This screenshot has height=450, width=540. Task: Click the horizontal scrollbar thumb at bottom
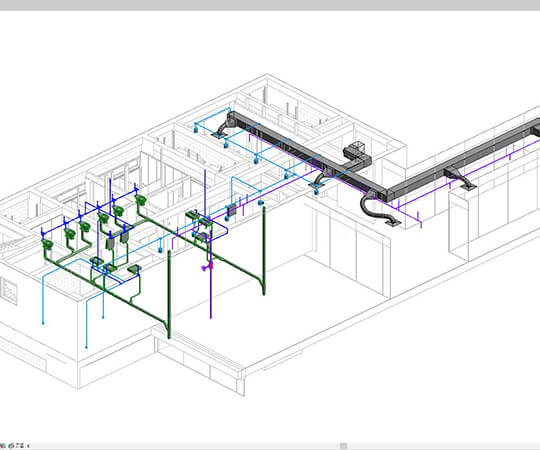343,446
